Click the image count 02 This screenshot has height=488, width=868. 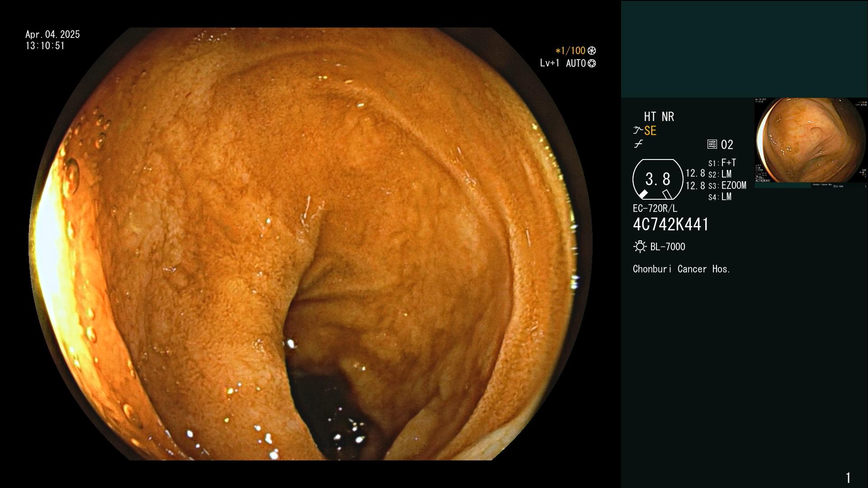(727, 145)
